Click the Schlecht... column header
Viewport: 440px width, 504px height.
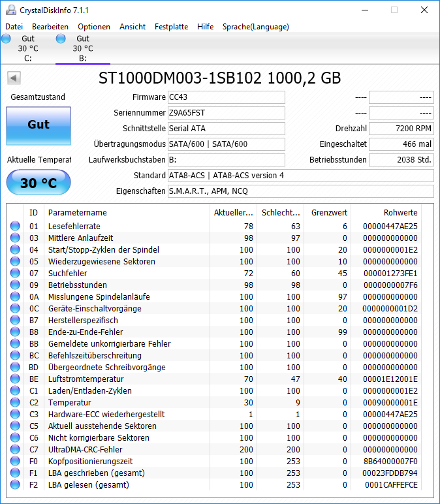pos(281,212)
